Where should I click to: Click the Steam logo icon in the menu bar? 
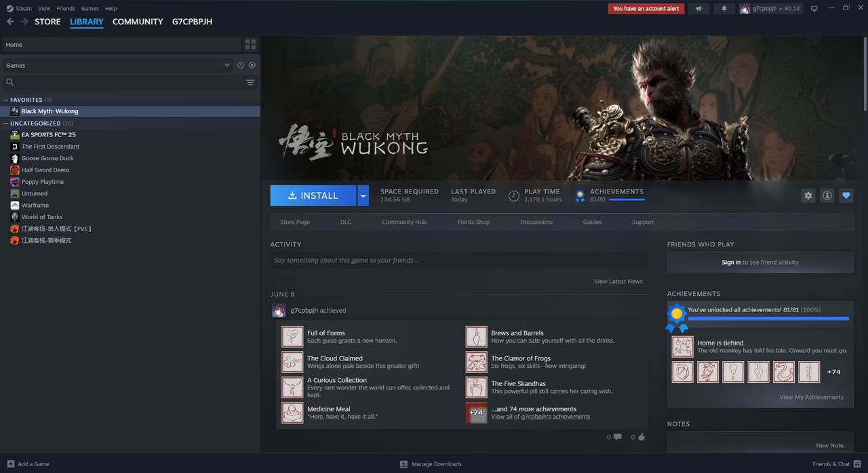9,9
